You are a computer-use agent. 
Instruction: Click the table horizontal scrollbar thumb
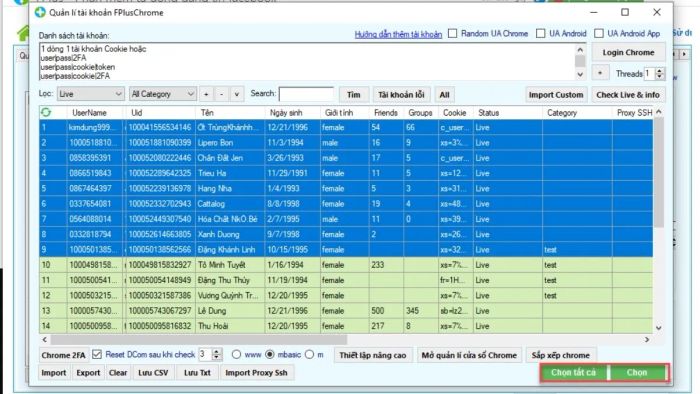click(199, 340)
